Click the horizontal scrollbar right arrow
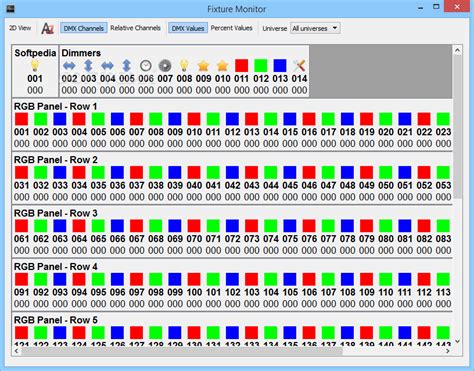Screen dimensions: 474x371 click(x=448, y=351)
